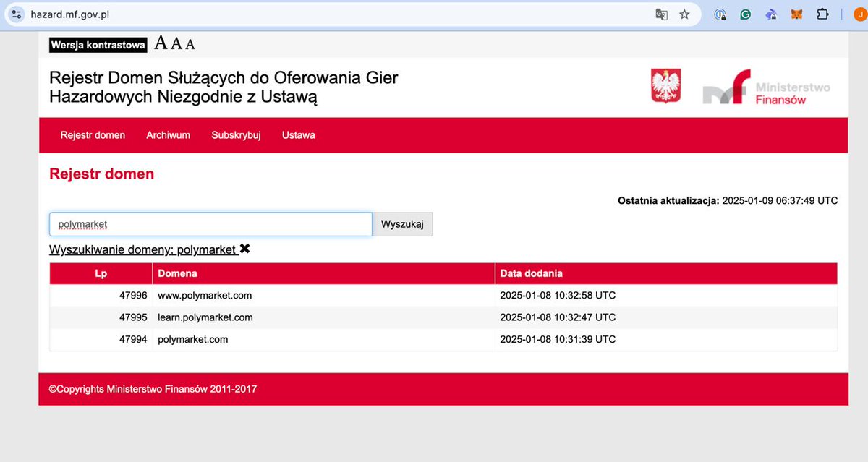Image resolution: width=868 pixels, height=462 pixels.
Task: Click the site info icon in address bar
Action: (x=17, y=14)
